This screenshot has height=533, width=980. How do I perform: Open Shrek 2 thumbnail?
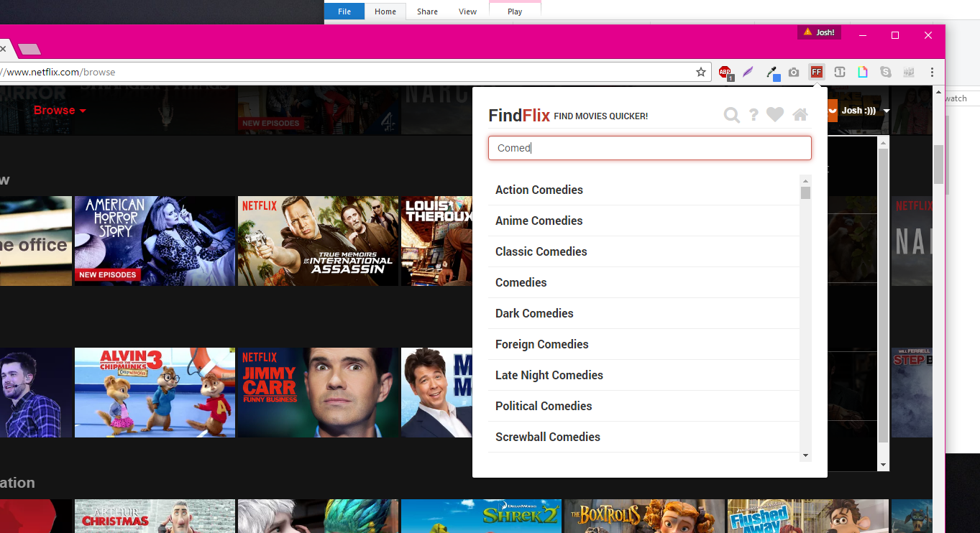coord(481,516)
